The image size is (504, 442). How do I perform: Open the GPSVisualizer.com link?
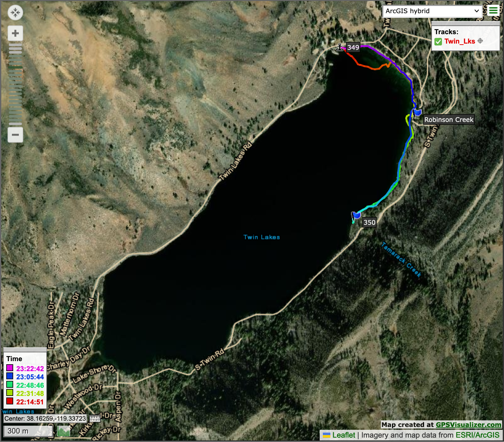pyautogui.click(x=468, y=425)
